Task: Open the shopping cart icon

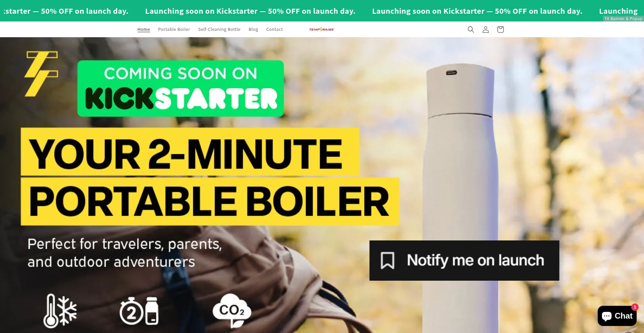Action: 500,30
